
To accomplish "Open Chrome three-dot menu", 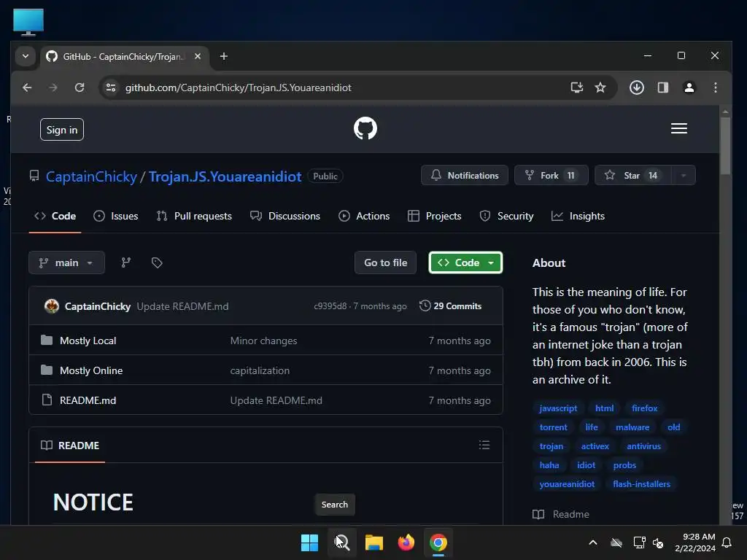I will (x=715, y=87).
